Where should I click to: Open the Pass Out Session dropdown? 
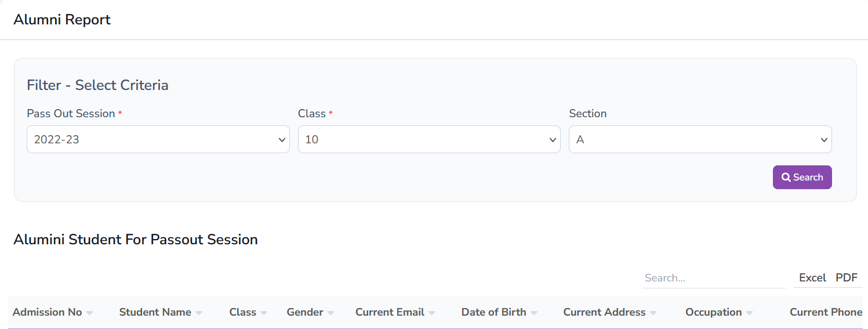pos(158,139)
